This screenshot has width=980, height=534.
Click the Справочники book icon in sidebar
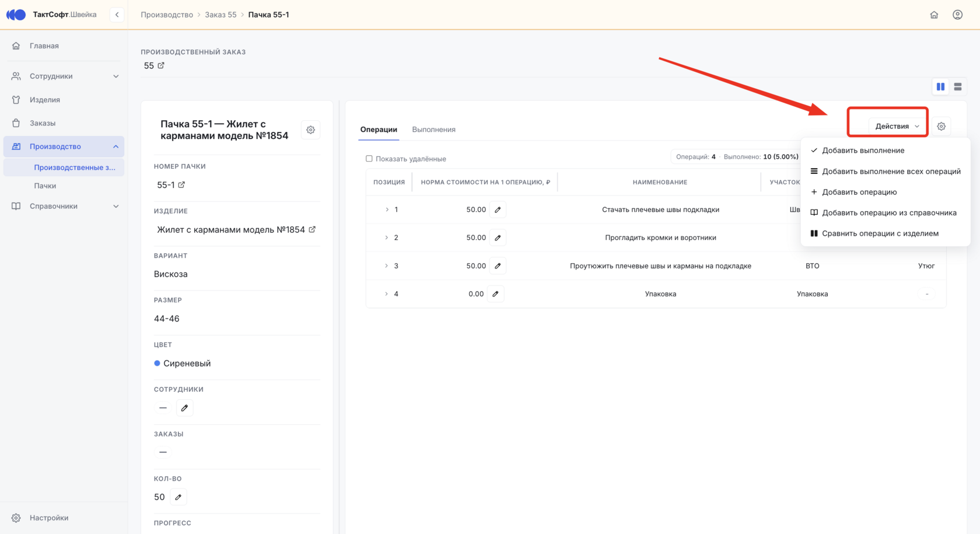pyautogui.click(x=16, y=206)
